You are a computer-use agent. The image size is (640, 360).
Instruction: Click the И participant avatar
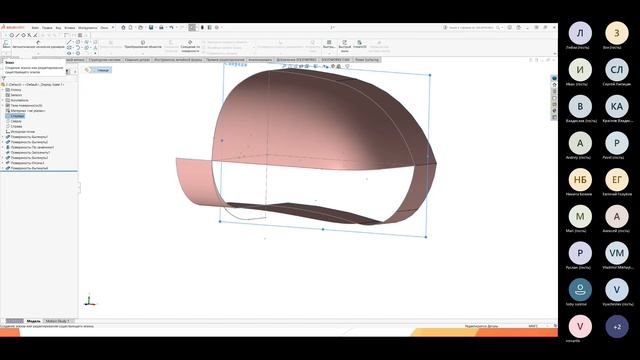point(580,70)
